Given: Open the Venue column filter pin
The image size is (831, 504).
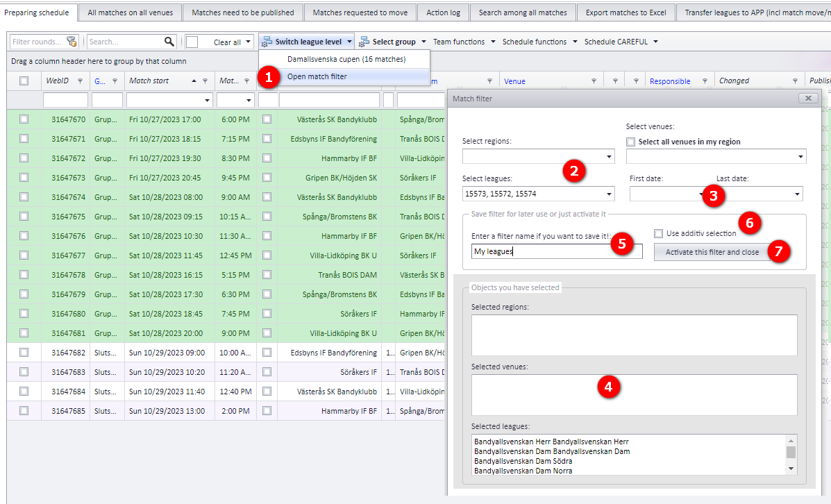Looking at the screenshot, I should point(594,81).
